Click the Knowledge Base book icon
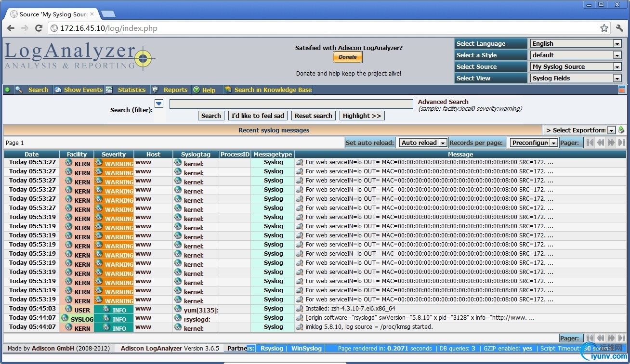The height and width of the screenshot is (364, 630). [228, 90]
